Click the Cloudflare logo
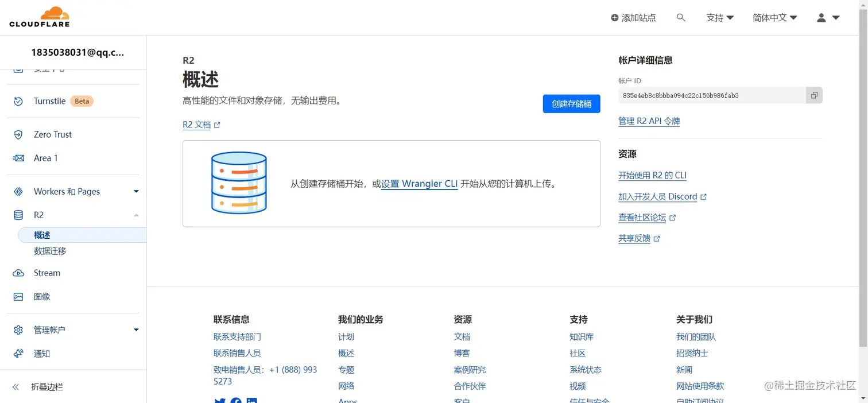This screenshot has height=403, width=868. pyautogui.click(x=40, y=17)
